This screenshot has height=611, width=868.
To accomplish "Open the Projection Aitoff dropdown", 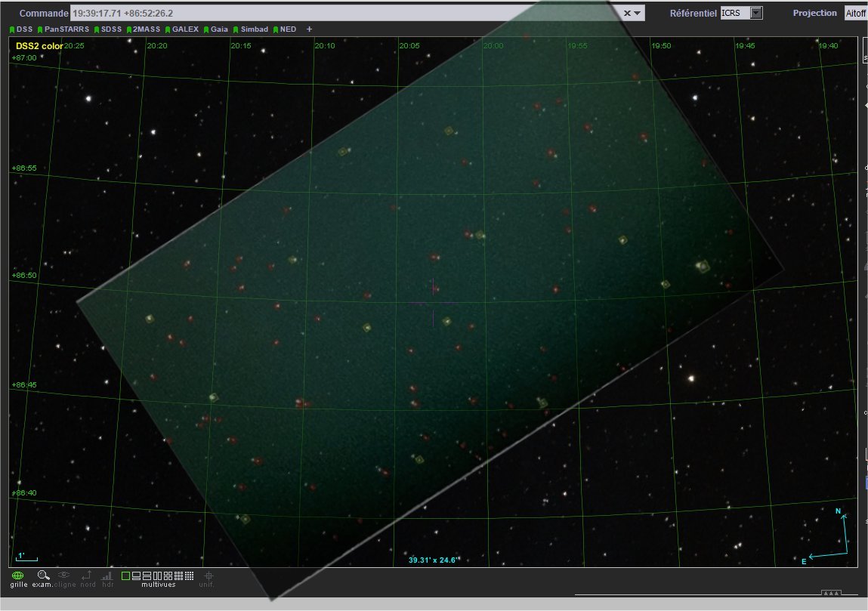I will [855, 13].
